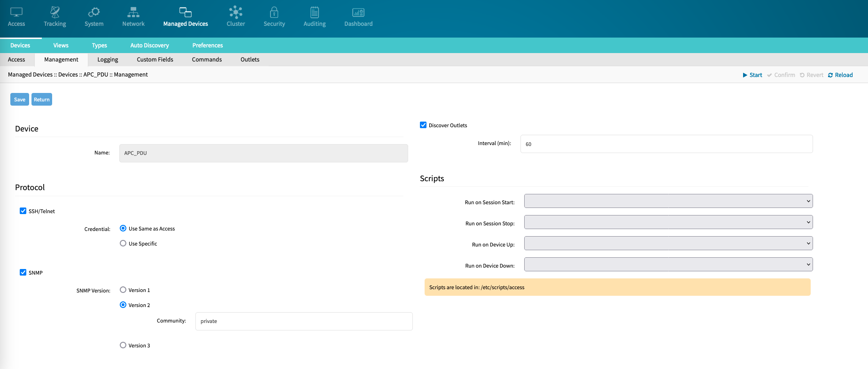This screenshot has width=868, height=369.
Task: Open the Network topology icon
Action: 133,12
